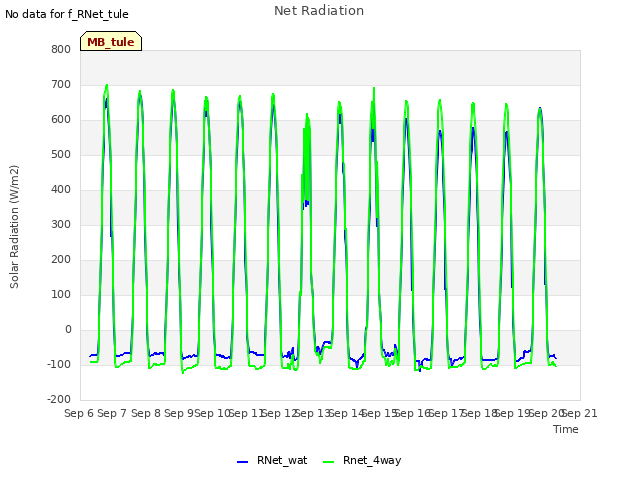Click the Time axis label

[x=566, y=429]
